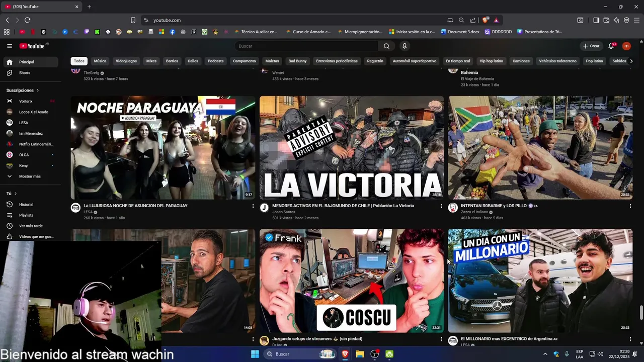Click the Crear button
The image size is (644, 362).
[x=591, y=46]
